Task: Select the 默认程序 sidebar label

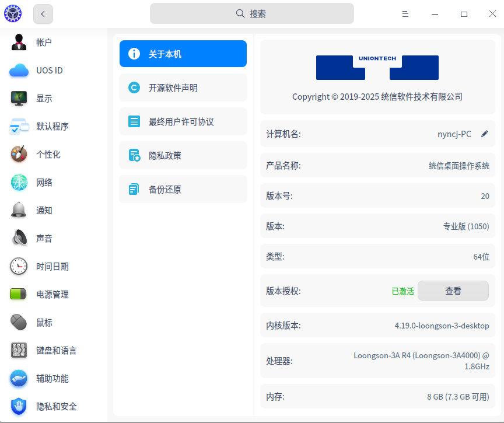Action: [x=52, y=127]
